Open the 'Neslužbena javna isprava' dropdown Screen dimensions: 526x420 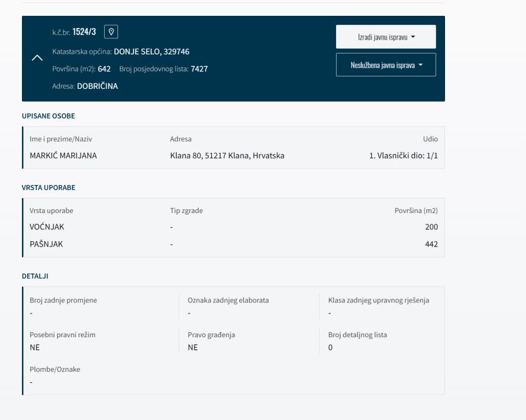click(x=386, y=65)
